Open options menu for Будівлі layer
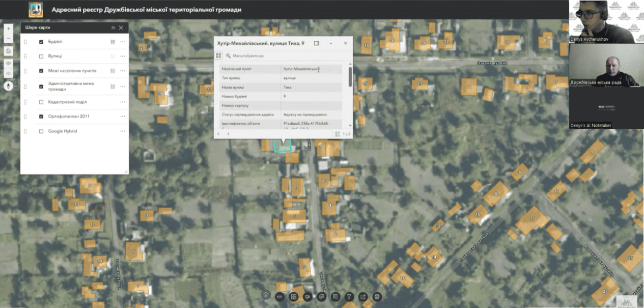The width and height of the screenshot is (644, 308). [123, 42]
